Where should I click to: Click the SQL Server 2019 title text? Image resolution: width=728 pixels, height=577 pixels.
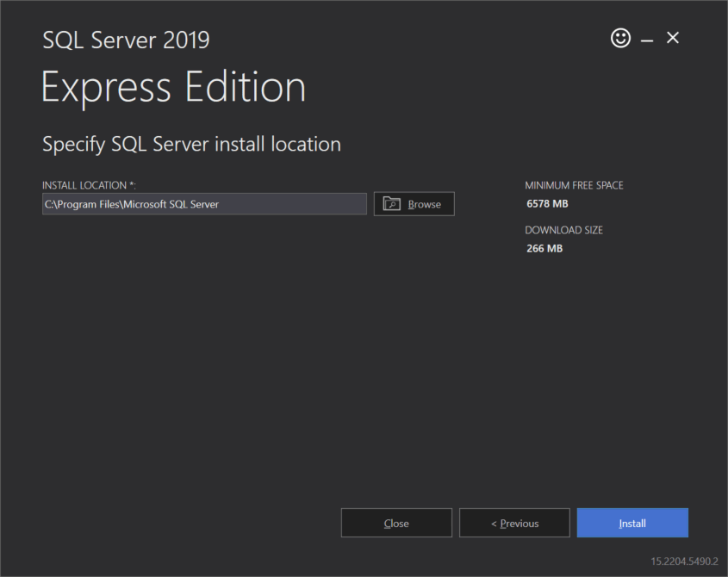127,40
